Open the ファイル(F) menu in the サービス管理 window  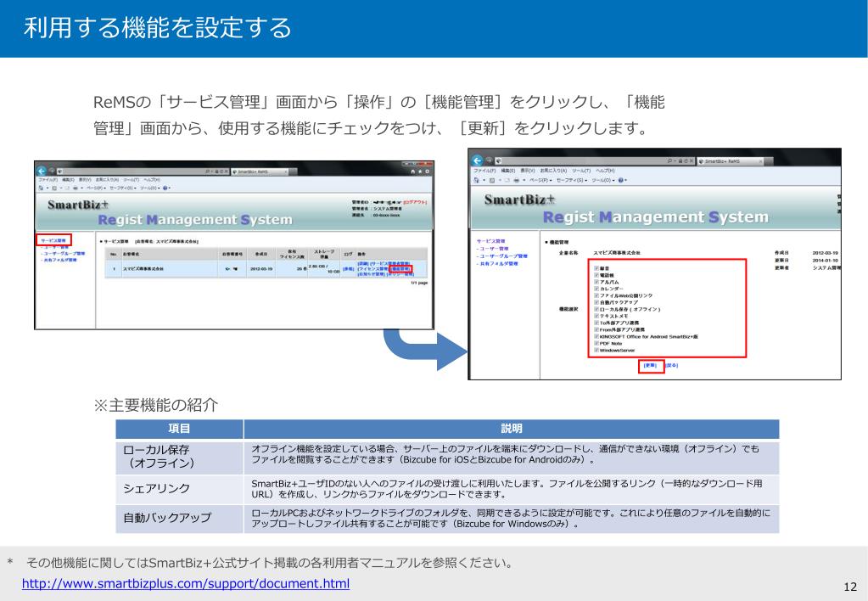click(x=48, y=180)
